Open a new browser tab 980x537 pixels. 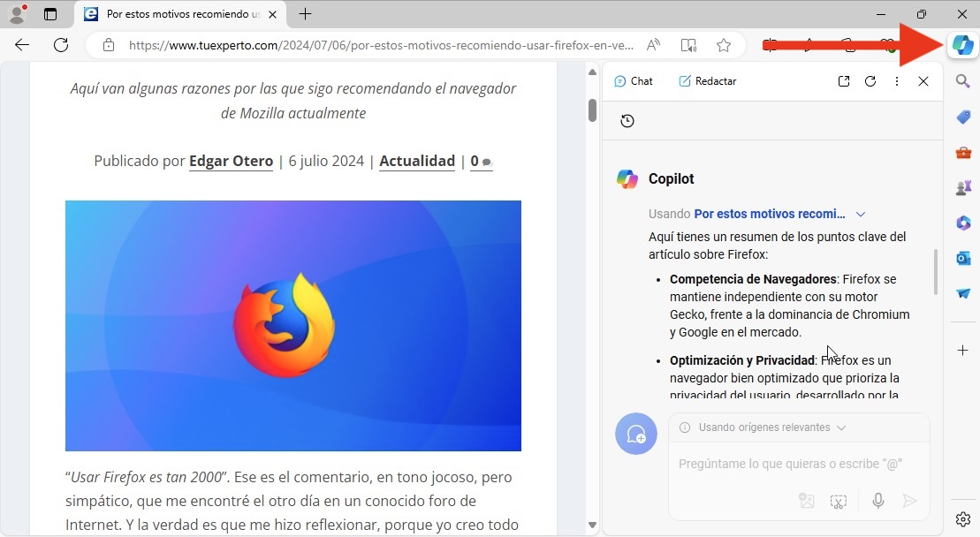coord(305,14)
